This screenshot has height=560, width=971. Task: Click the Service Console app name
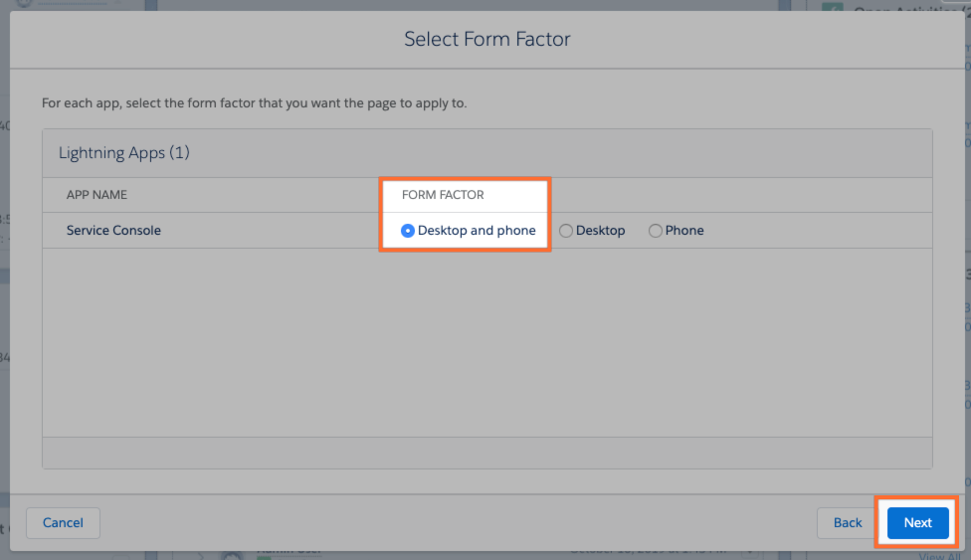point(113,231)
